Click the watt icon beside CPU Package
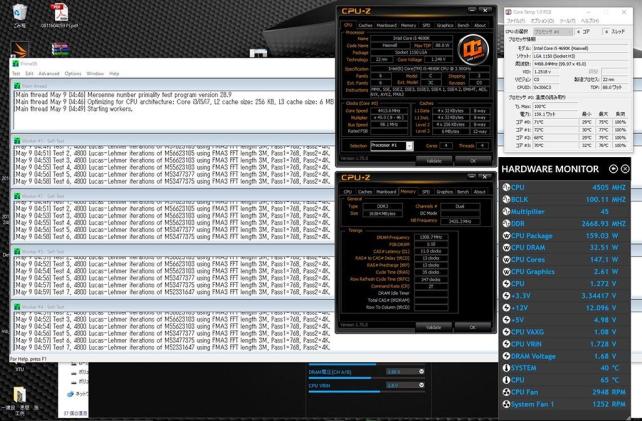The image size is (642, 421). click(x=506, y=235)
